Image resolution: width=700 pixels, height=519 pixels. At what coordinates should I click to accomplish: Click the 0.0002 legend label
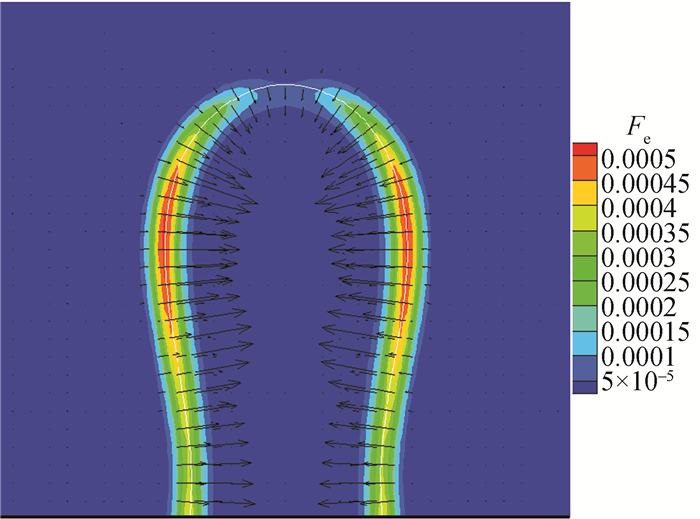coord(638,307)
